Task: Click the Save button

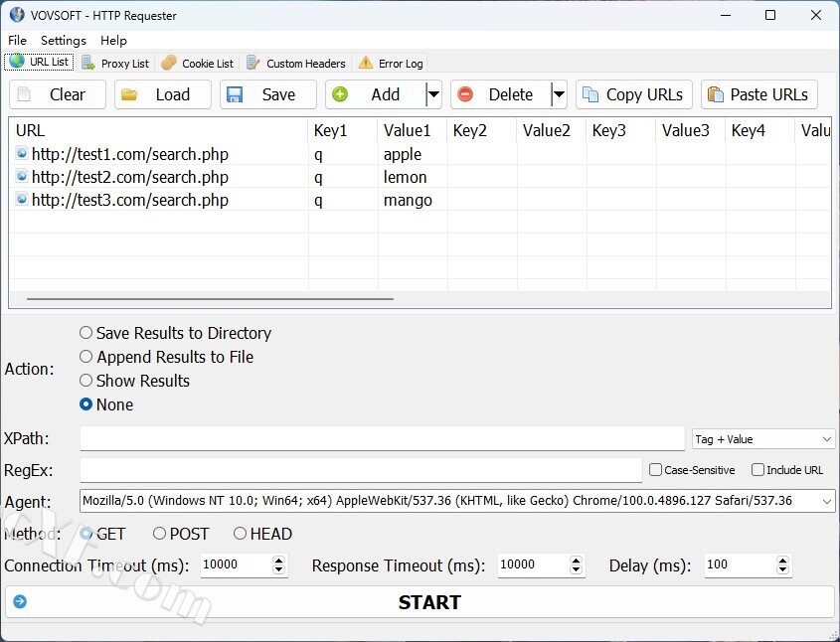Action: pyautogui.click(x=268, y=94)
